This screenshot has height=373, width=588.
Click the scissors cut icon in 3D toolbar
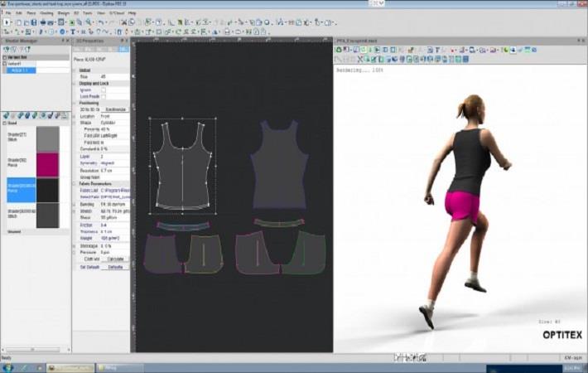point(360,59)
